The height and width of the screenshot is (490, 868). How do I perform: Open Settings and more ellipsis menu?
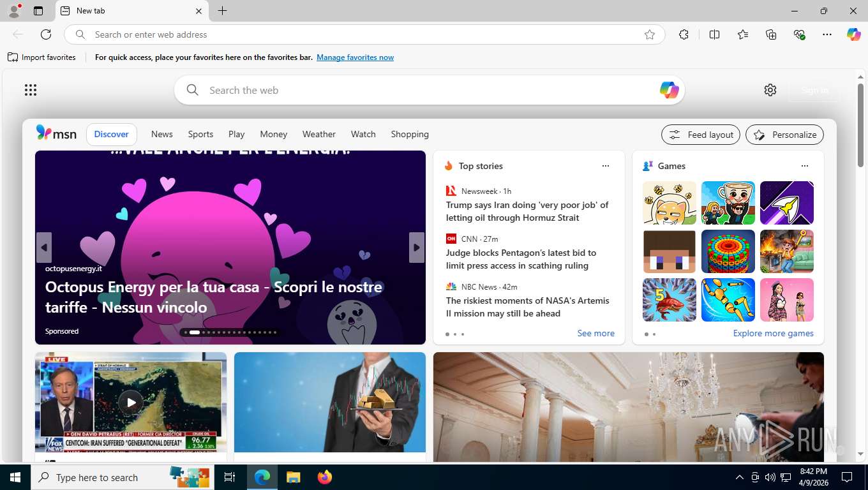(x=827, y=34)
